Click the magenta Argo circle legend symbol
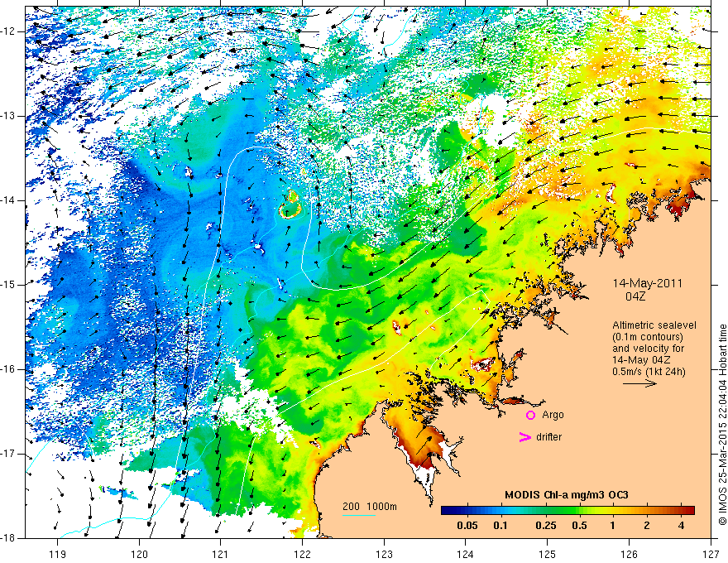Image resolution: width=728 pixels, height=563 pixels. click(x=530, y=416)
